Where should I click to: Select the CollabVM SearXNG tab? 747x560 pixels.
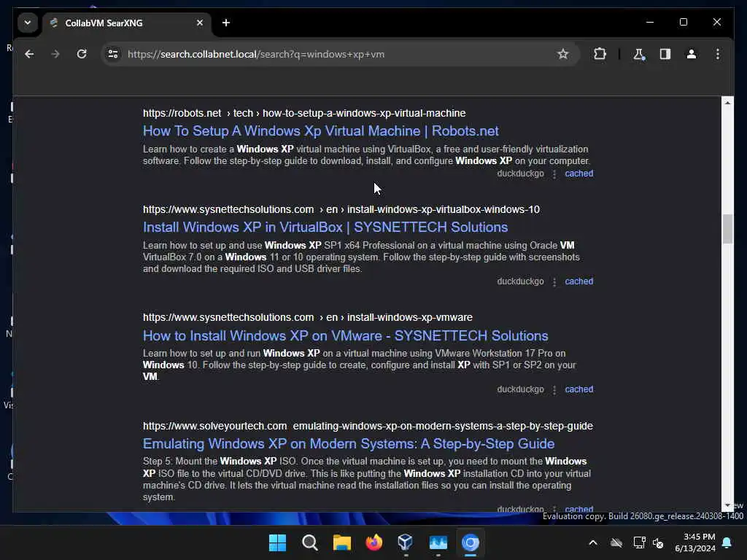[127, 23]
